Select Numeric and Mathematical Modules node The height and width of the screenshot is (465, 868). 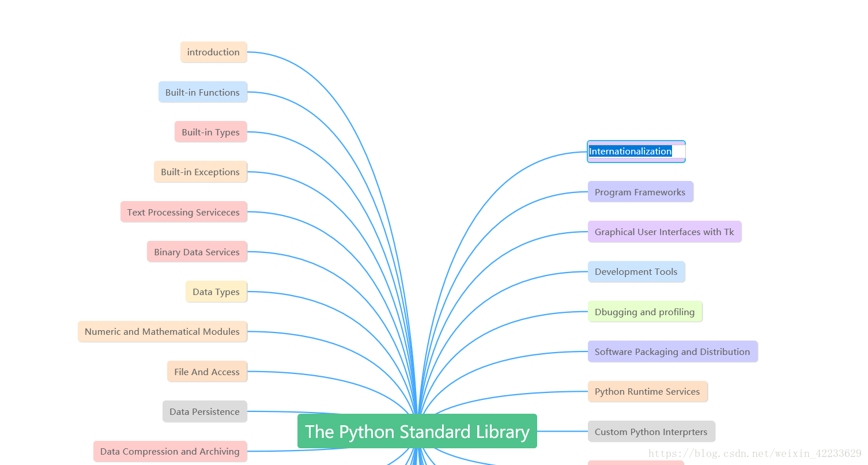pyautogui.click(x=163, y=331)
